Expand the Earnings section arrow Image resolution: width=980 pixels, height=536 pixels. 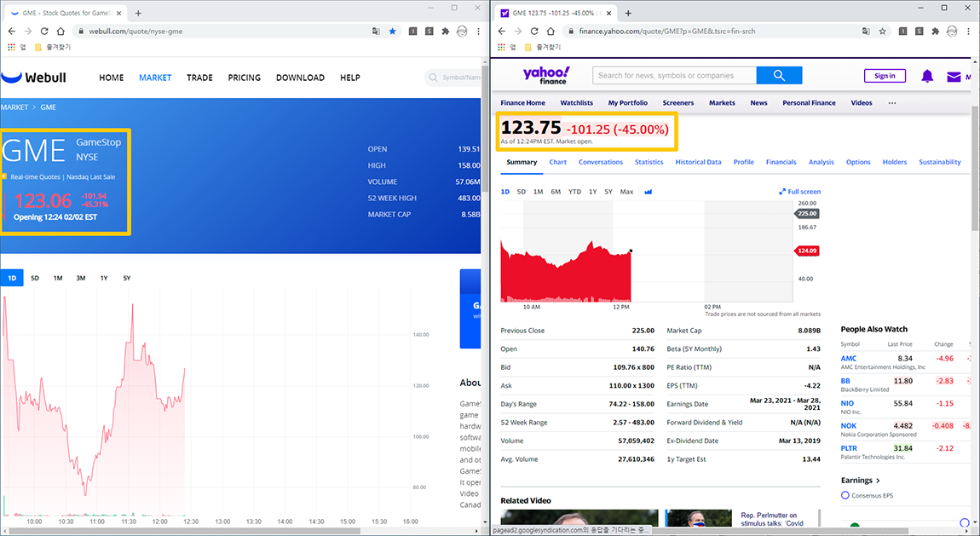[878, 481]
